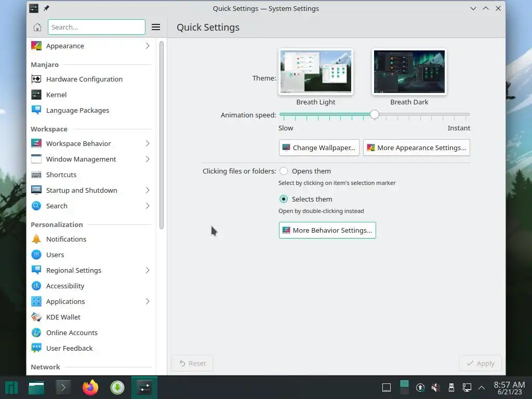Image resolution: width=532 pixels, height=399 pixels.
Task: Click the Language Packages icon
Action: tap(36, 110)
